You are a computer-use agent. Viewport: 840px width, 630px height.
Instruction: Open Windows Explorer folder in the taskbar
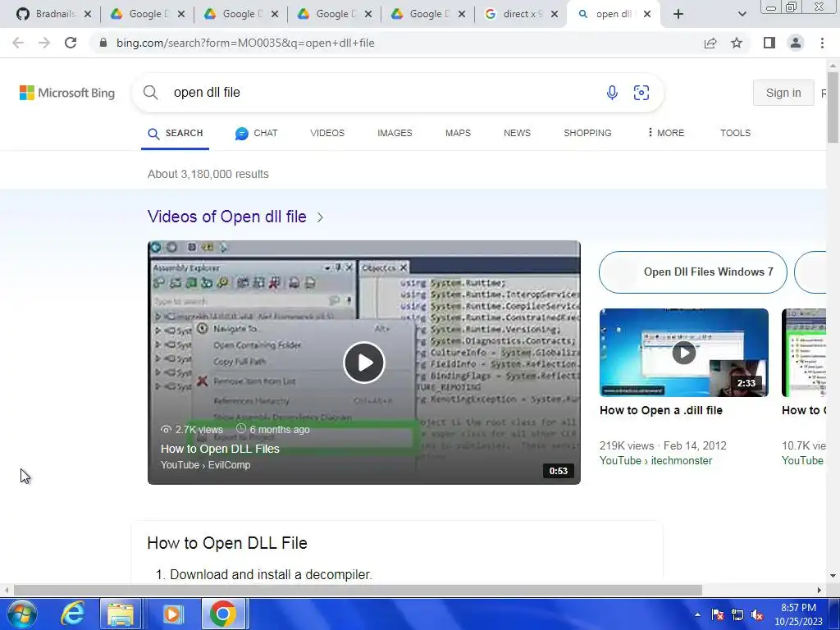(x=121, y=614)
